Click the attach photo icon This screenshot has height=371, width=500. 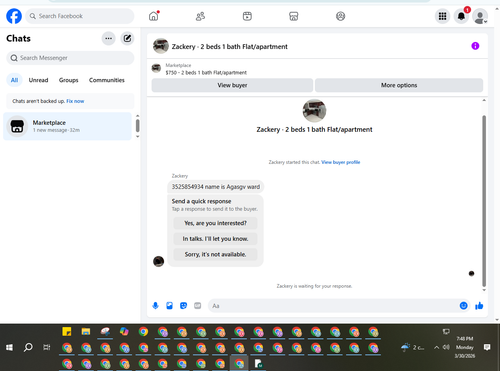(169, 306)
